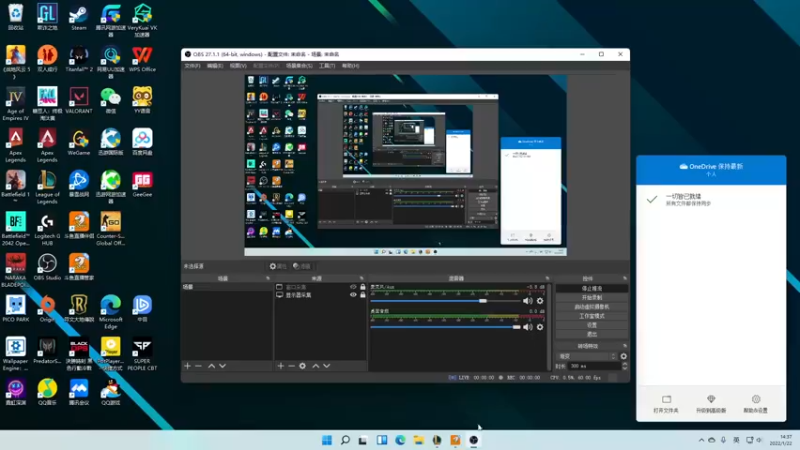Pop out the 场景 scenes dock

point(268,279)
